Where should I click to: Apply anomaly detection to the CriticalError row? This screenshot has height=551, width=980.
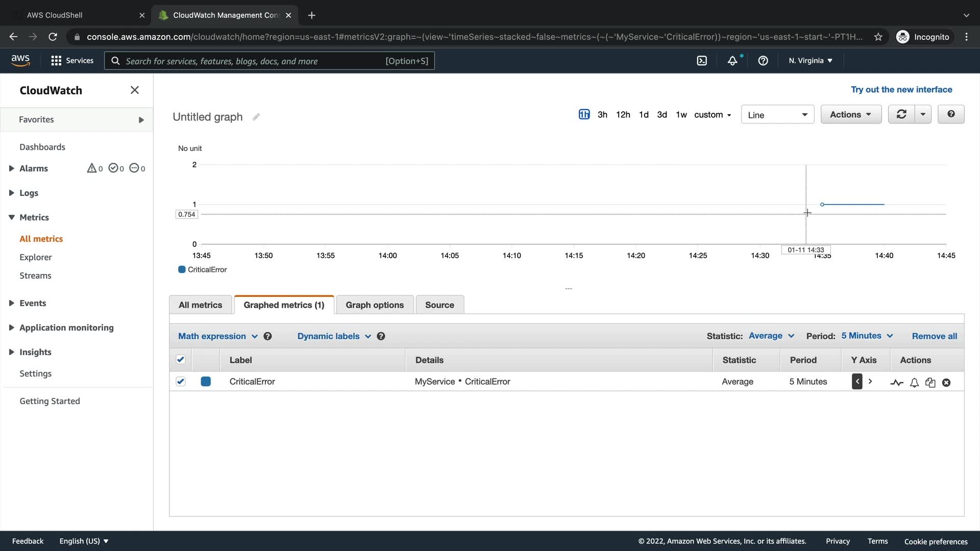click(897, 382)
